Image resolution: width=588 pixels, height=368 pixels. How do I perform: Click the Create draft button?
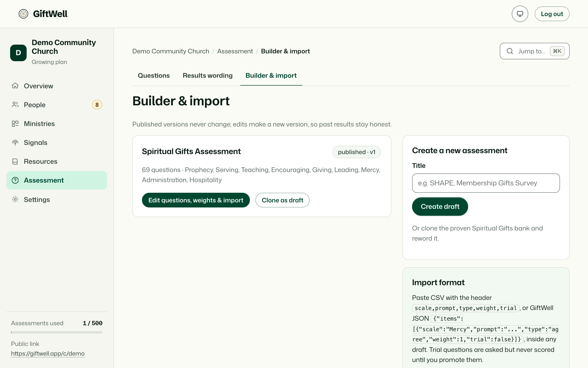point(440,206)
